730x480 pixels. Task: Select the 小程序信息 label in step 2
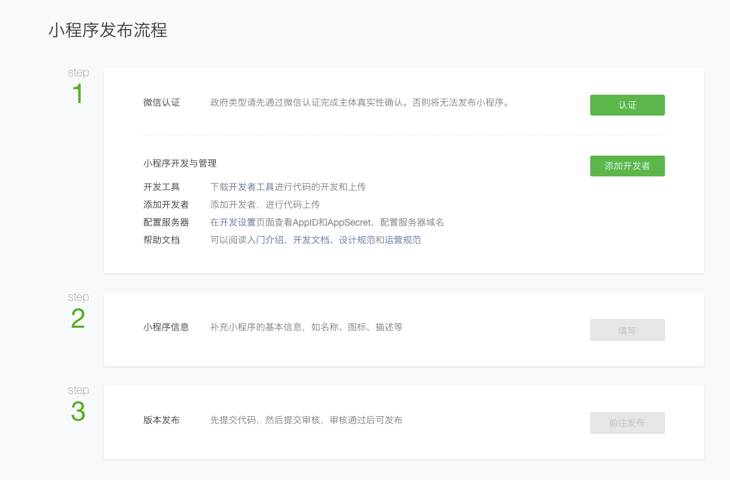click(166, 327)
